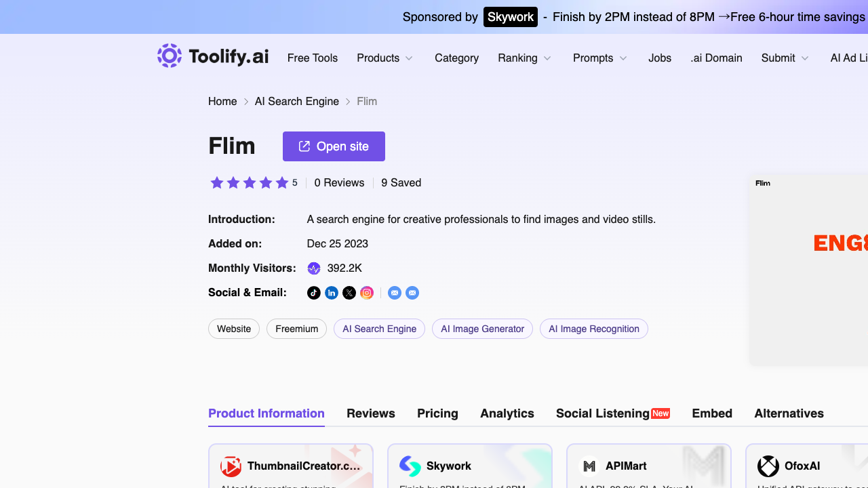The width and height of the screenshot is (868, 488).
Task: Expand the Ranking dropdown menu
Action: [x=525, y=58]
